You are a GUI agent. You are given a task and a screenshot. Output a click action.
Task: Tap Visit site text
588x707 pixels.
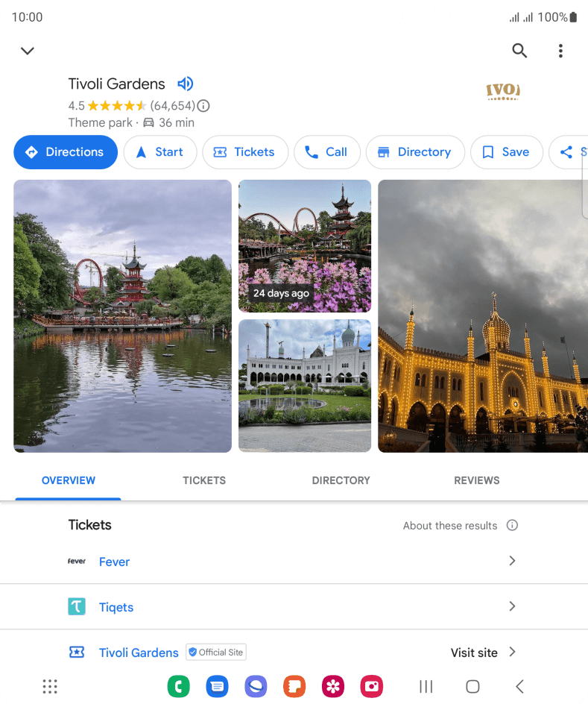(474, 653)
